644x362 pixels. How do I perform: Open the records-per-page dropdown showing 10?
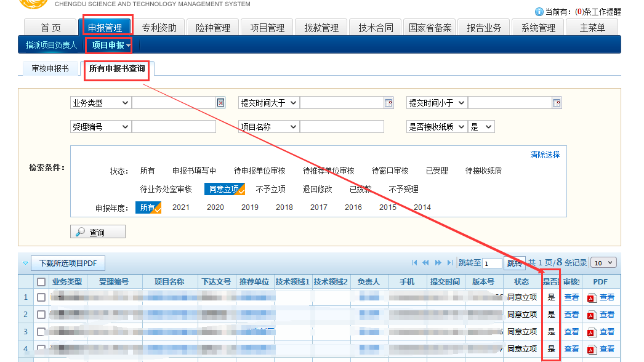tap(603, 263)
